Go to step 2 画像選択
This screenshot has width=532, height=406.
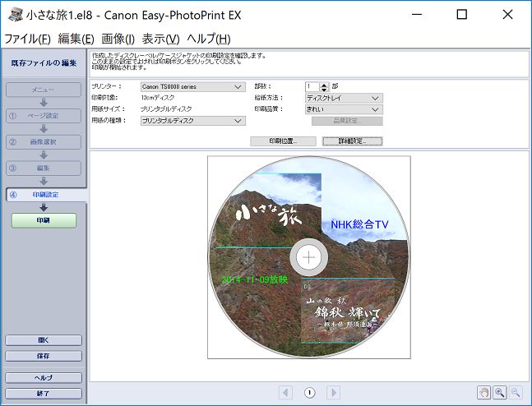(44, 142)
